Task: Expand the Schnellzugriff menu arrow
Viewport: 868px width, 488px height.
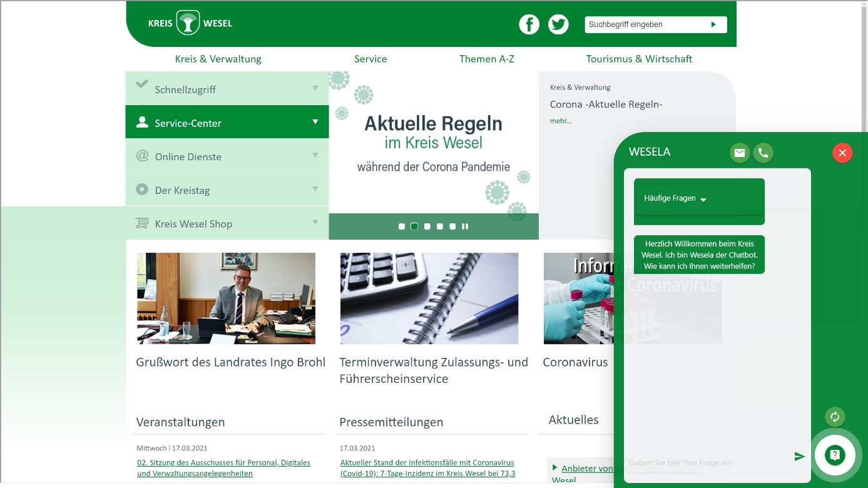Action: (315, 88)
